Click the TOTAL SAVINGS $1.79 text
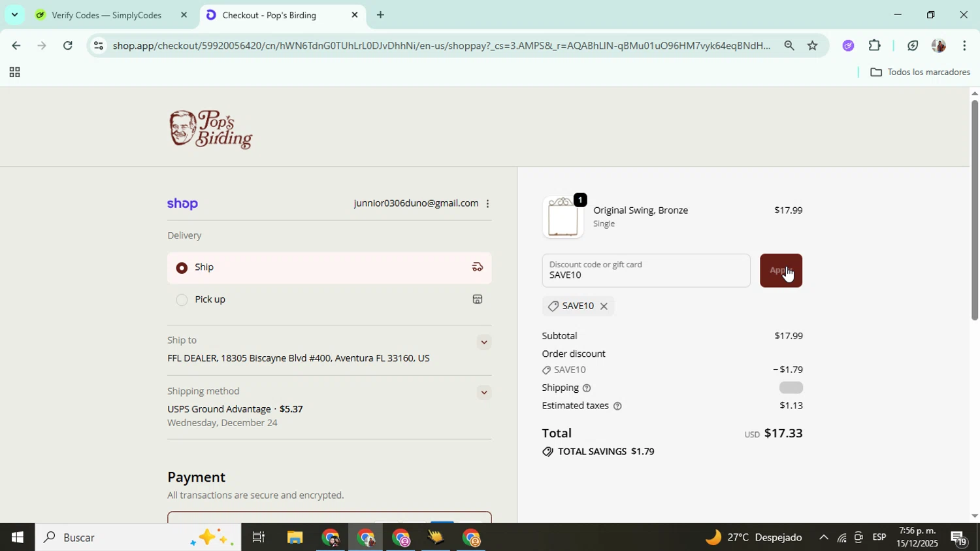Viewport: 980px width, 551px height. [x=598, y=452]
